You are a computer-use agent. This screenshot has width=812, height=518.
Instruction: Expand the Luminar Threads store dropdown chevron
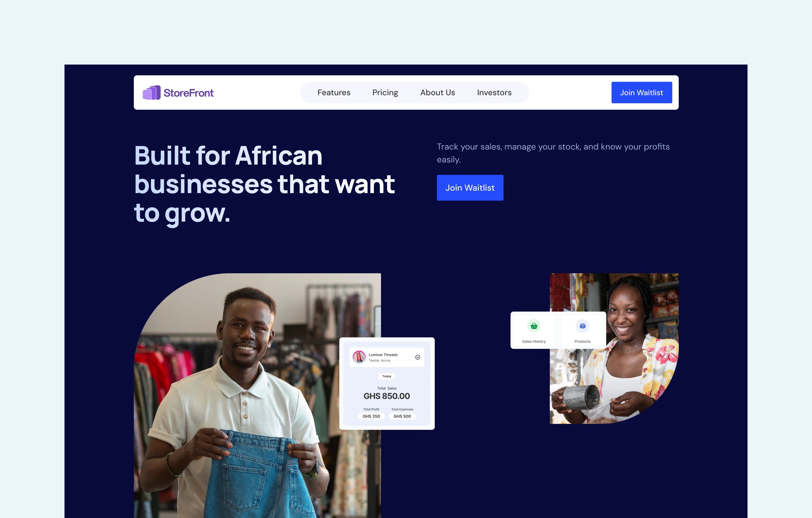(418, 357)
